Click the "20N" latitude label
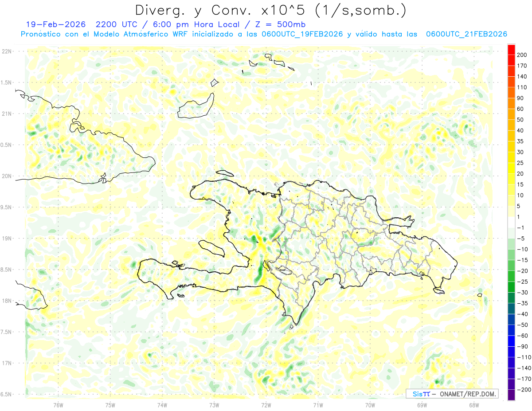Image resolution: width=532 pixels, height=411 pixels. tap(7, 176)
